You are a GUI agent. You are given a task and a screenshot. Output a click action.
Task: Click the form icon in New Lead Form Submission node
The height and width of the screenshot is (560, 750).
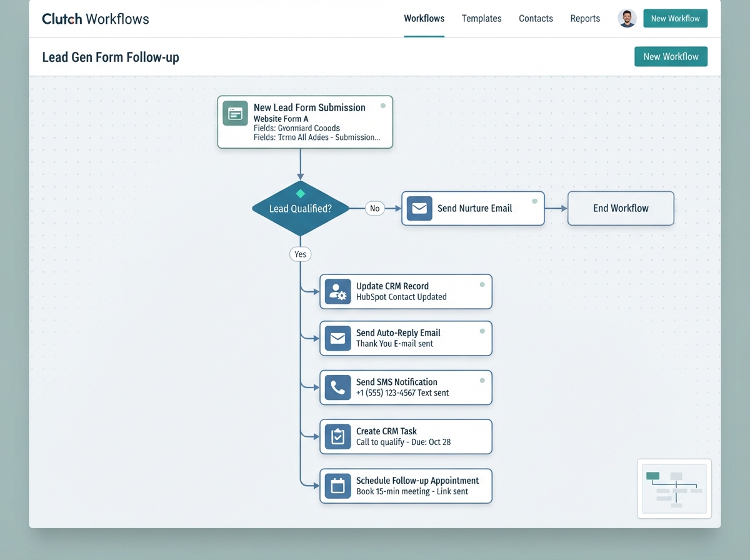[236, 113]
